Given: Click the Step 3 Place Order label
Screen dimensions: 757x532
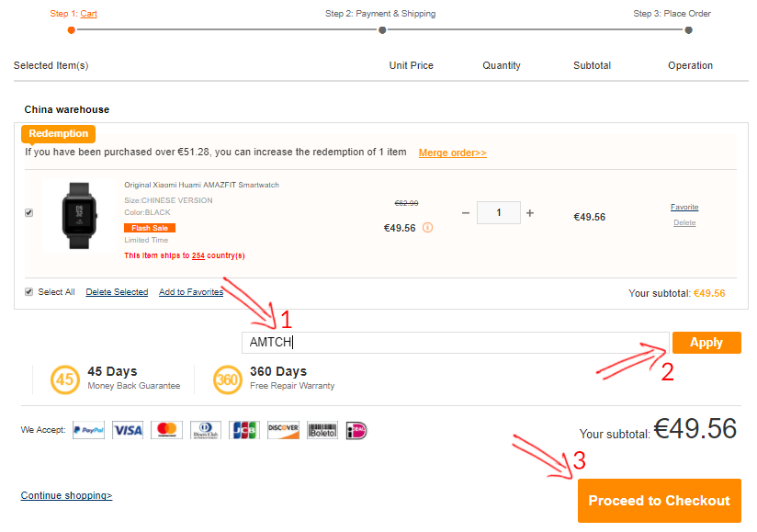Looking at the screenshot, I should (x=672, y=14).
